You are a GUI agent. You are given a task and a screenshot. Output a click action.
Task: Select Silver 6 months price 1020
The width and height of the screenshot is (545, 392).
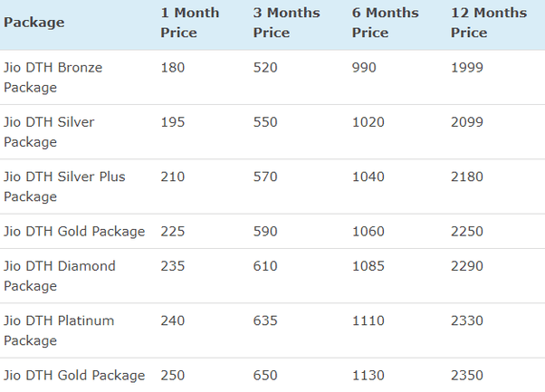(x=368, y=122)
